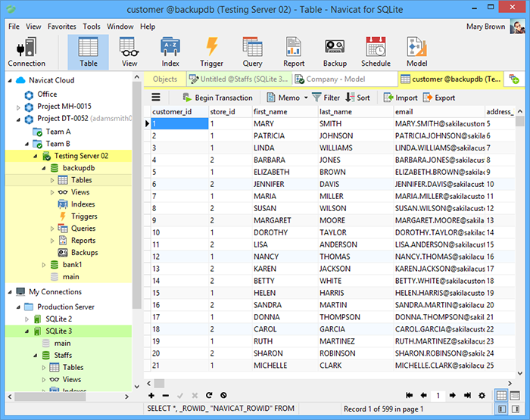
Task: Open the Trigger objects icon
Action: (x=211, y=52)
